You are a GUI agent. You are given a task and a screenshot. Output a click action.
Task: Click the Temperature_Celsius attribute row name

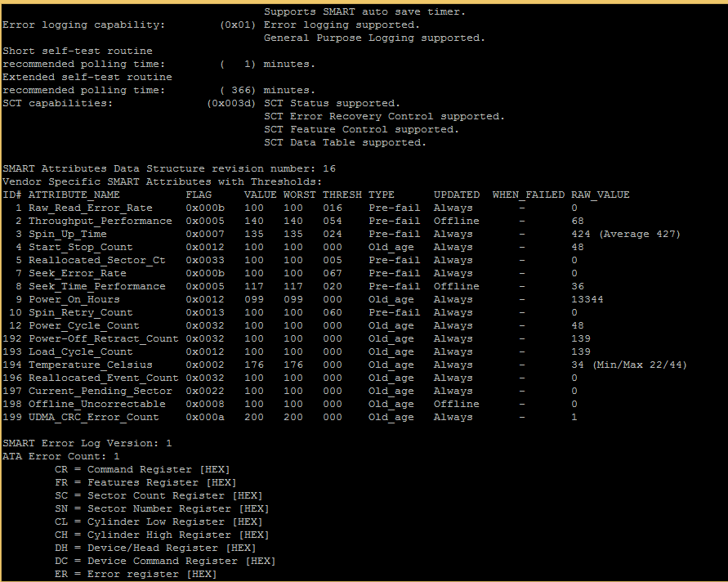90,365
